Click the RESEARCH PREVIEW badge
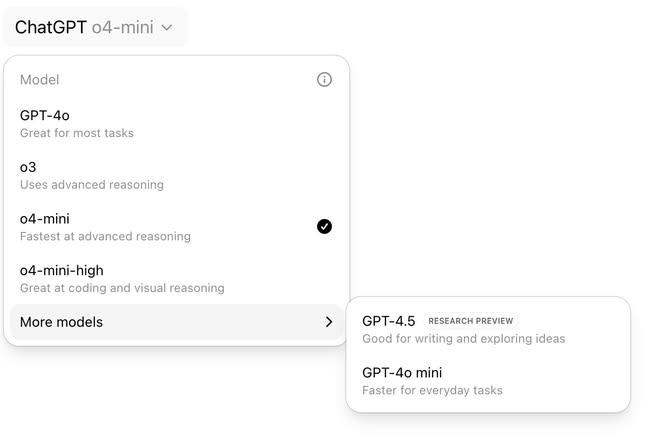The width and height of the screenshot is (648, 438). click(470, 322)
